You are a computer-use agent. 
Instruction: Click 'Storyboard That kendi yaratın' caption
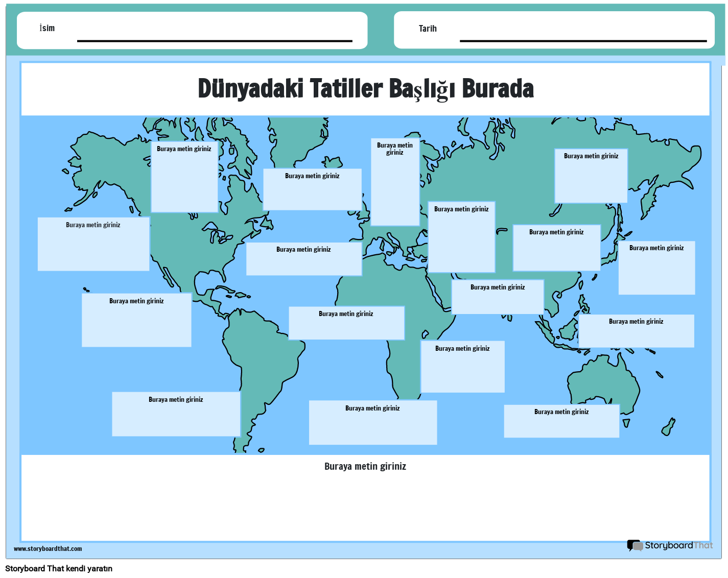(59, 569)
